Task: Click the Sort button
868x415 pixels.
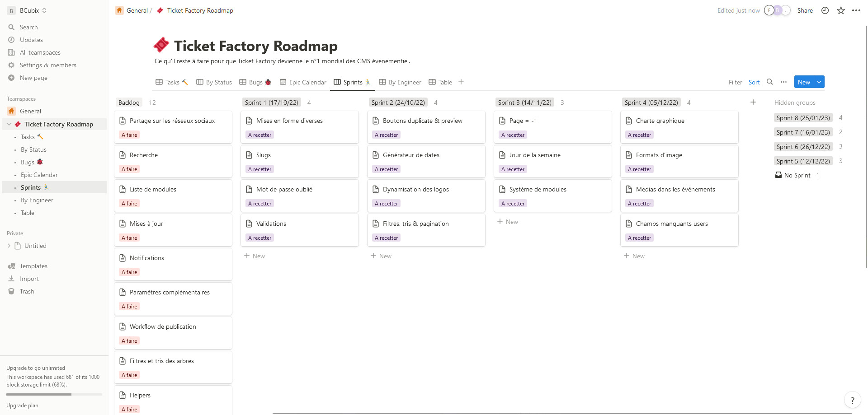Action: click(x=754, y=82)
